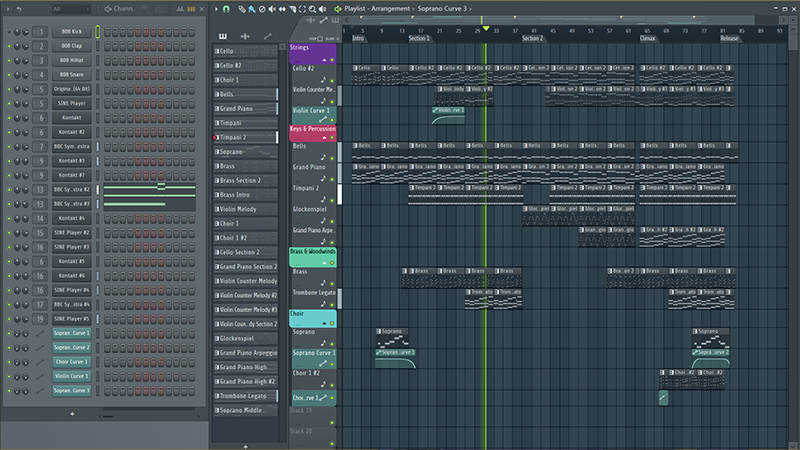
Task: Collapse the Keys & Percussion group
Action: tap(324, 137)
